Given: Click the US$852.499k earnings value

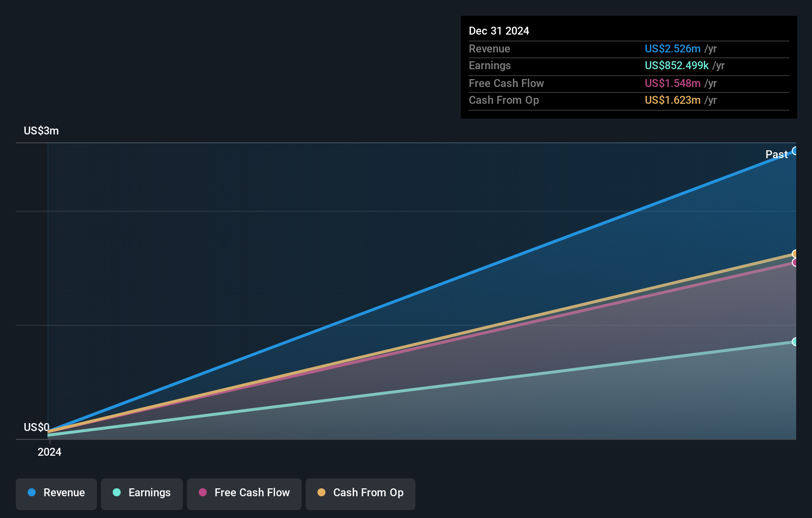Looking at the screenshot, I should (x=676, y=65).
